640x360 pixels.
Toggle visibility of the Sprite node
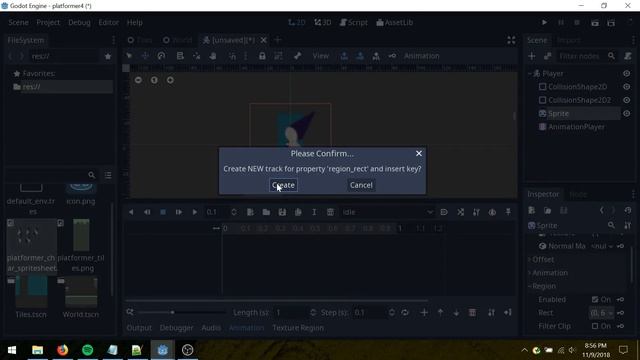coord(627,113)
